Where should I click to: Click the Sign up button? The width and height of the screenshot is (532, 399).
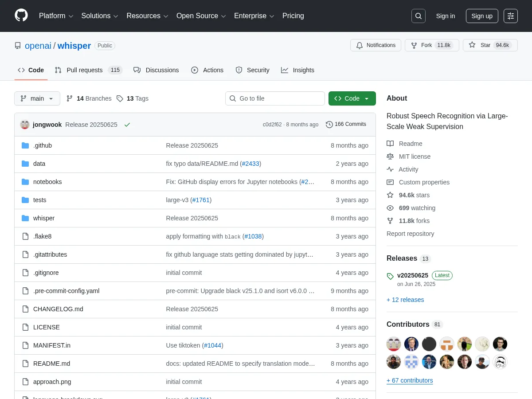tap(482, 16)
